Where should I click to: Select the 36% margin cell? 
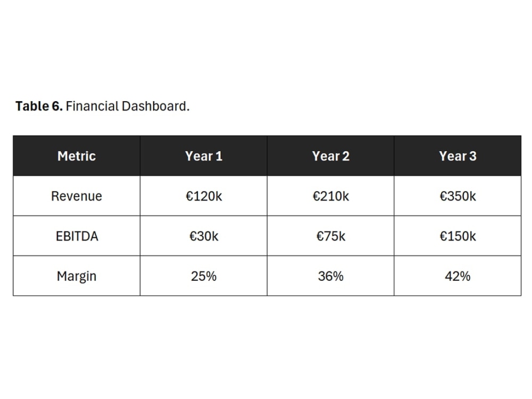pos(330,276)
